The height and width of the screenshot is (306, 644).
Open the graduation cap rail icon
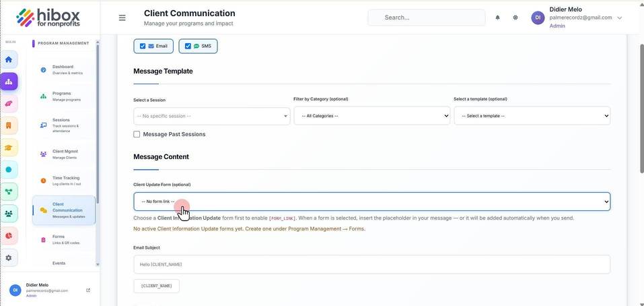[x=9, y=147]
